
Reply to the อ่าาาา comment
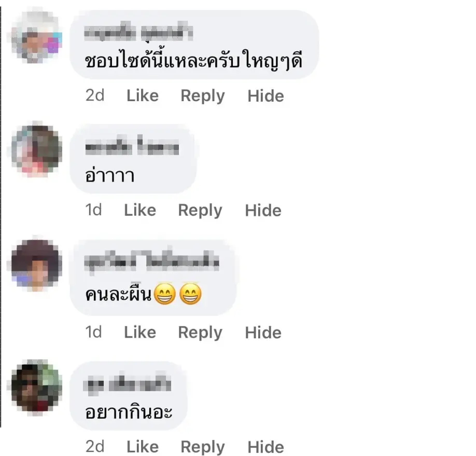point(200,211)
